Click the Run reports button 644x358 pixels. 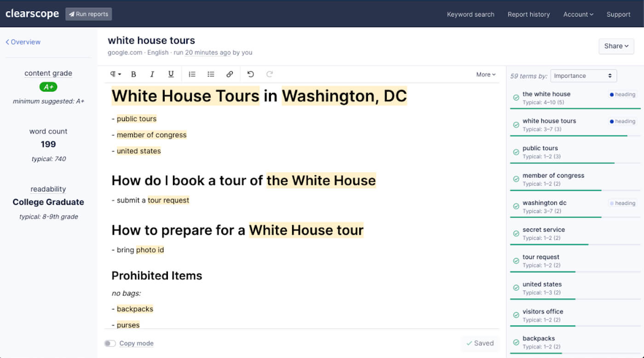[88, 14]
